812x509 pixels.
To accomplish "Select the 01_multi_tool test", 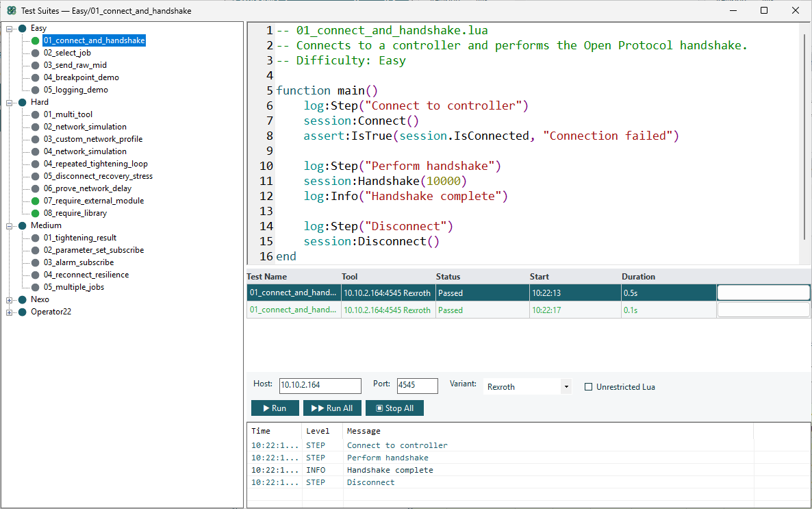I will [x=68, y=114].
